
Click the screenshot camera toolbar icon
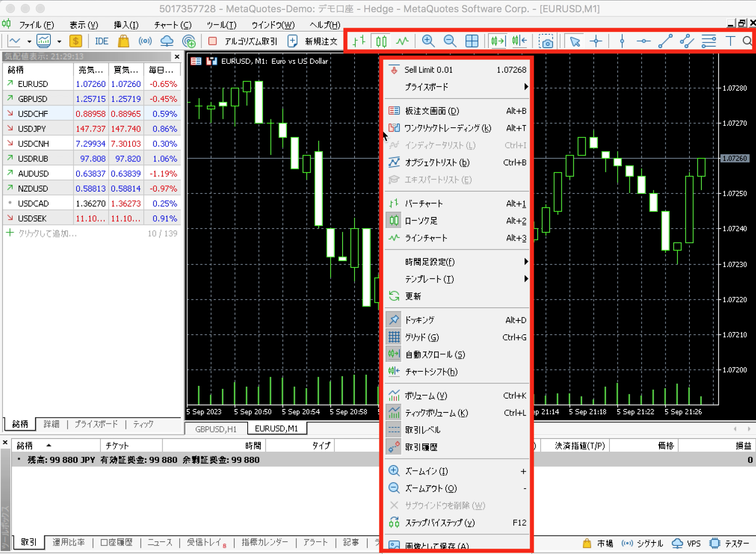click(x=546, y=41)
